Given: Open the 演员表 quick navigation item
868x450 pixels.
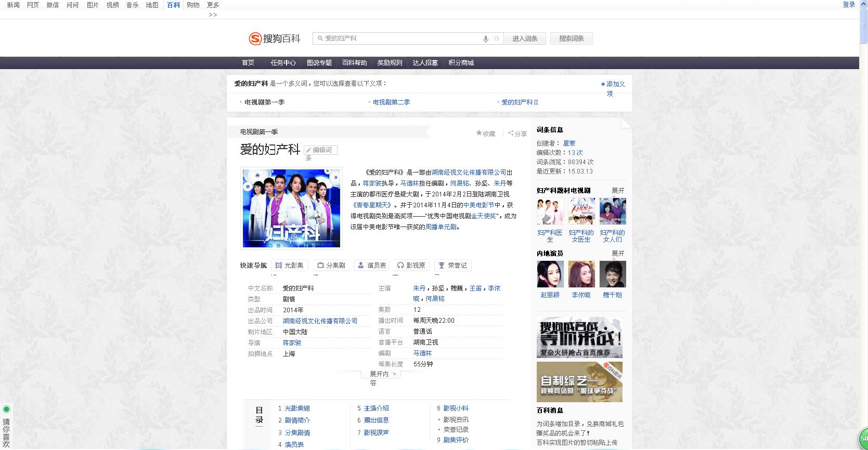Looking at the screenshot, I should pos(372,266).
